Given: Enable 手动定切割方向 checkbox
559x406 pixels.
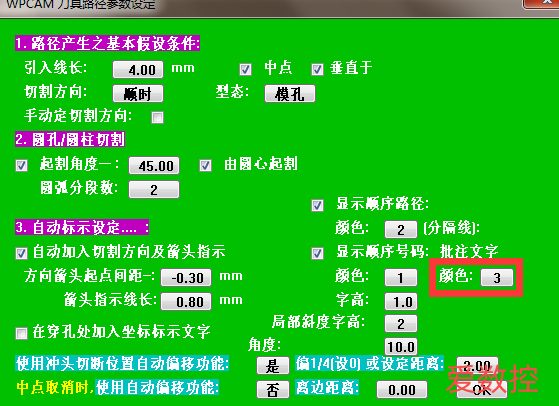Looking at the screenshot, I should point(157,117).
